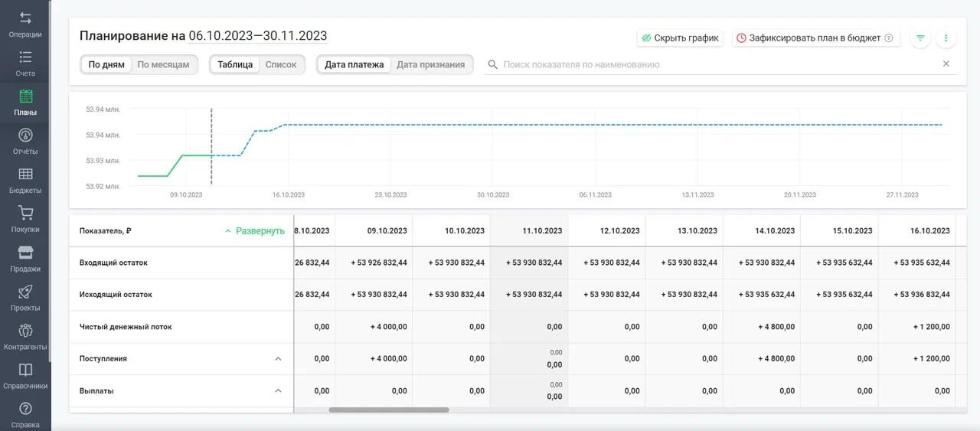980x431 pixels.
Task: Open Бюджеты sidebar section
Action: (25, 180)
